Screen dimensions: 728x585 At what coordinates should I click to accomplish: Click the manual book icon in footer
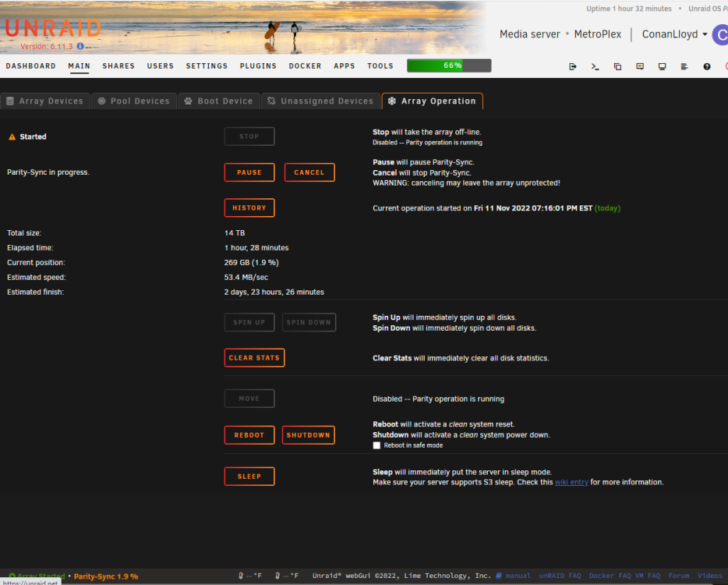499,576
